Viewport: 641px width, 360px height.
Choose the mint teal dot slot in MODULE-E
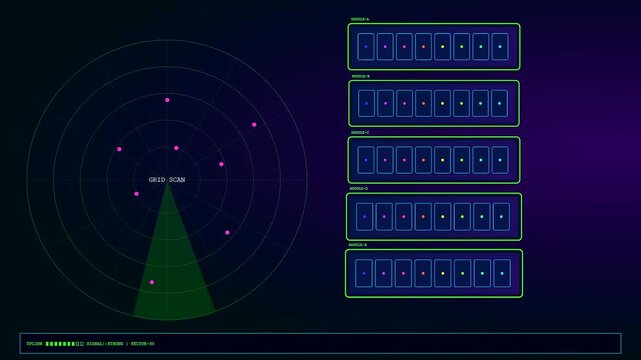[x=482, y=273]
